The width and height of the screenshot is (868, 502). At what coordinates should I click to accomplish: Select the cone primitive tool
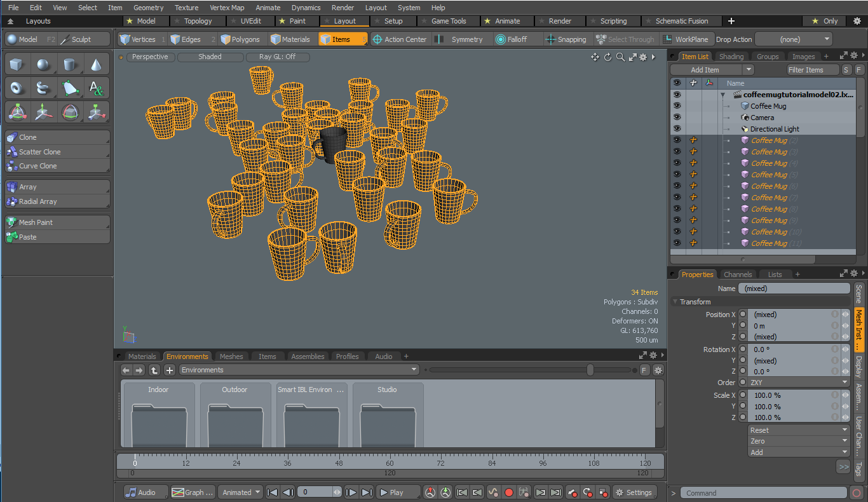click(96, 65)
